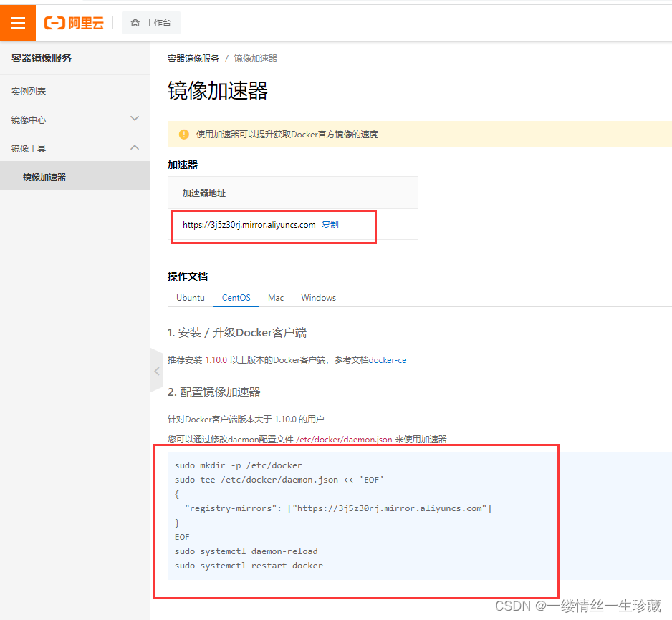Screen dimensions: 672x620
Task: Open the 工作台 workbench button
Action: 151,23
